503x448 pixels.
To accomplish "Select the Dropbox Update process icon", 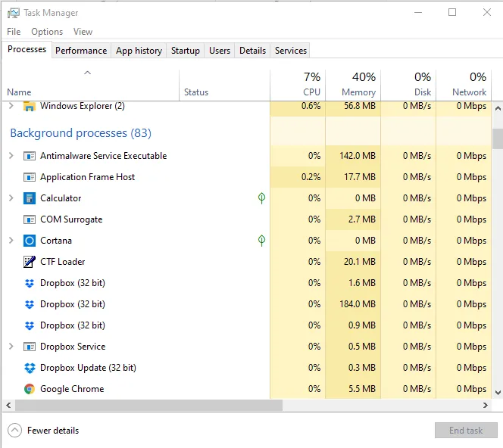I will tap(30, 368).
